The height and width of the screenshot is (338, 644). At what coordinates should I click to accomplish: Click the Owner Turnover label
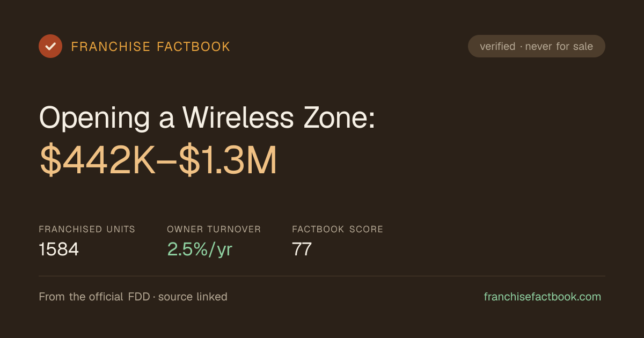pyautogui.click(x=214, y=229)
